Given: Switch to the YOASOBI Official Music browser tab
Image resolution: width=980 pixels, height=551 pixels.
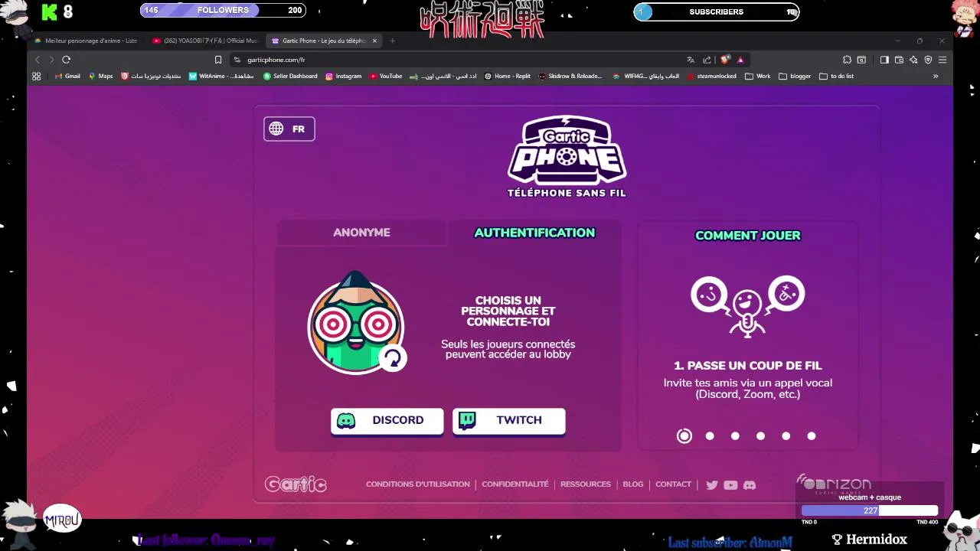Looking at the screenshot, I should pos(205,41).
